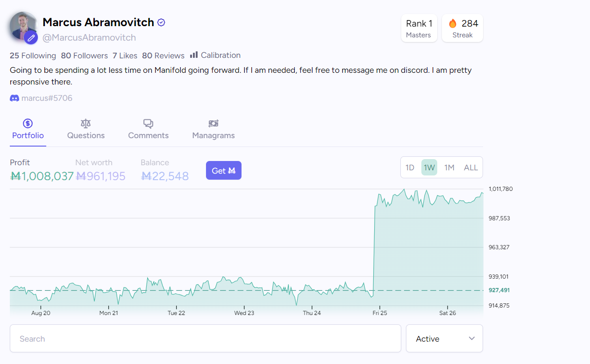
Task: Click the verified badge next to Marcus Abramovitch
Action: click(x=161, y=22)
